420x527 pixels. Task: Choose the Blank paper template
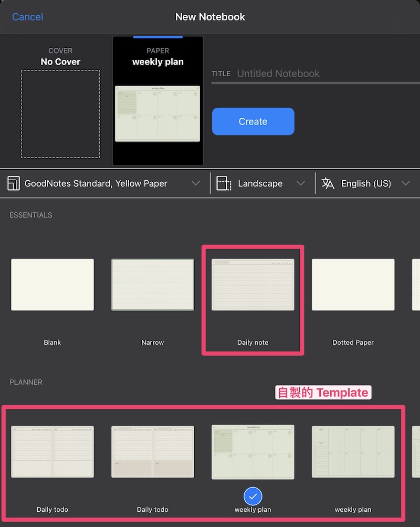tap(52, 284)
